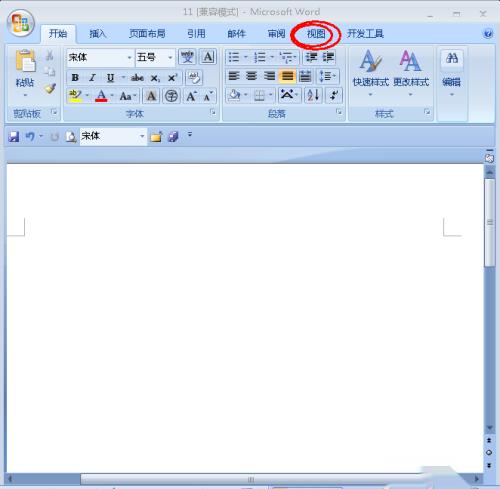Center align the text
The image size is (500, 489).
(x=251, y=76)
